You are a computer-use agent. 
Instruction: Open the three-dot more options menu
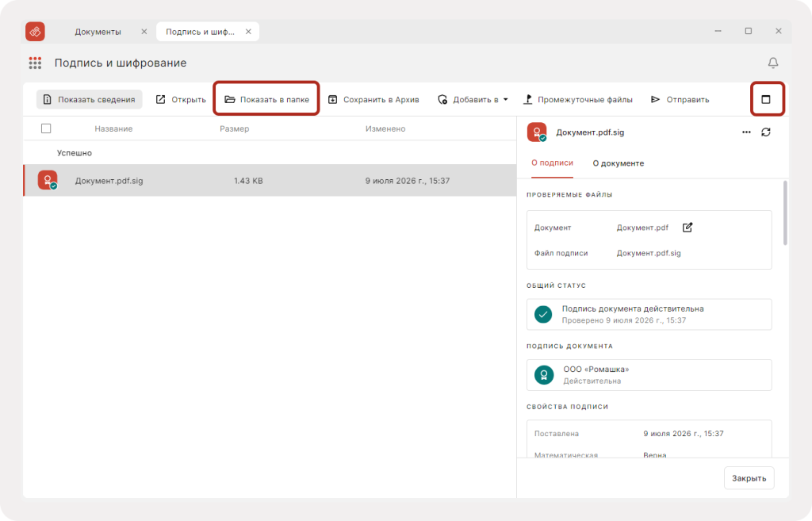click(746, 132)
